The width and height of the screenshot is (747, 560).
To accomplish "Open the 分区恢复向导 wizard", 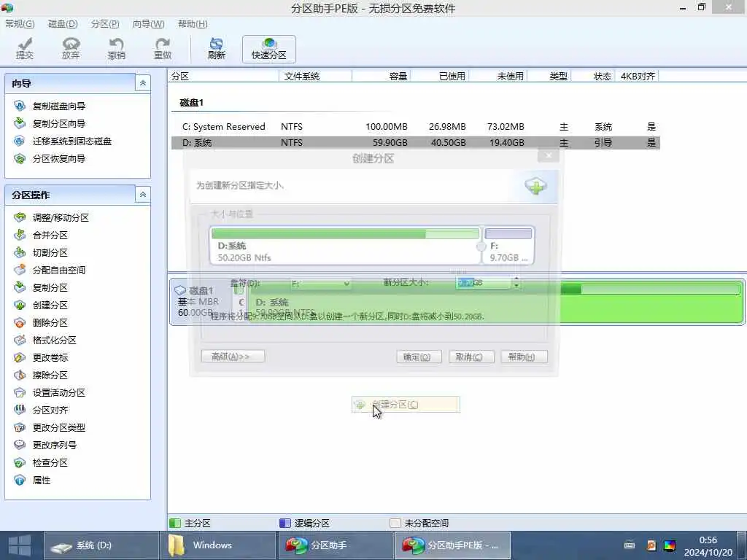I will [x=58, y=158].
